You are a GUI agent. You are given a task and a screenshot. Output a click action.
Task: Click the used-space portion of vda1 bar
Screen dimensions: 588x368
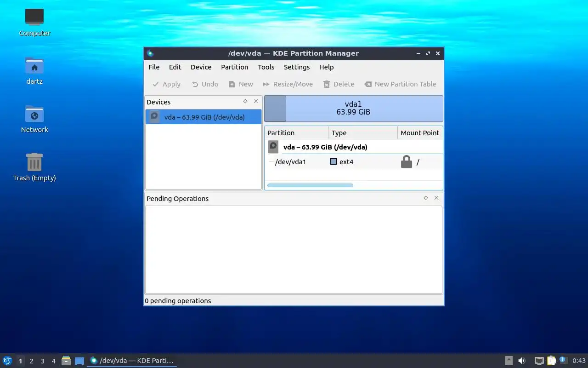[x=275, y=109]
